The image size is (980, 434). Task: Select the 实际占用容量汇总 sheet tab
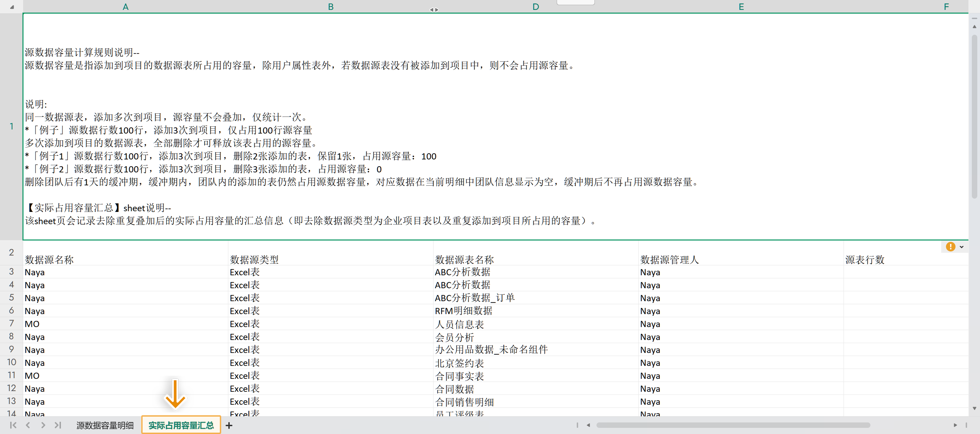pos(181,425)
